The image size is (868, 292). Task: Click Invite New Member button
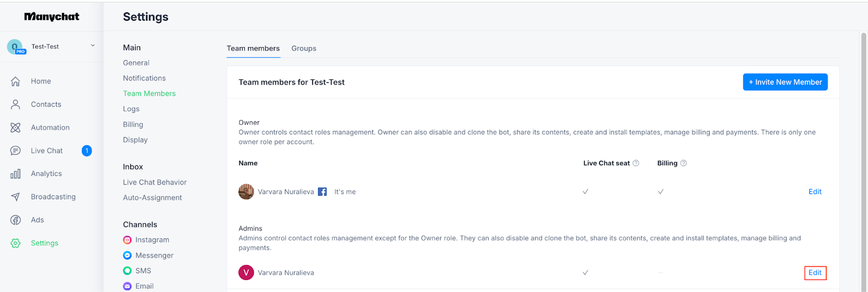click(785, 82)
